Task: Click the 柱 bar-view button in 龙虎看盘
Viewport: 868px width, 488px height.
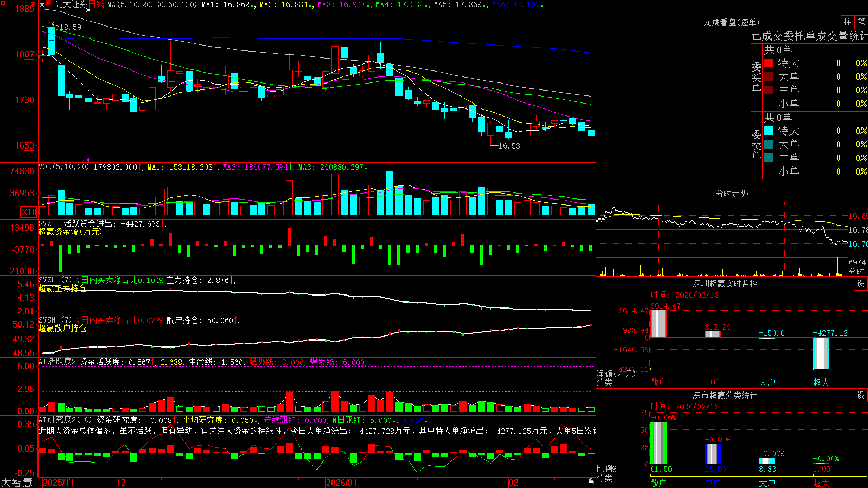Action: (847, 22)
